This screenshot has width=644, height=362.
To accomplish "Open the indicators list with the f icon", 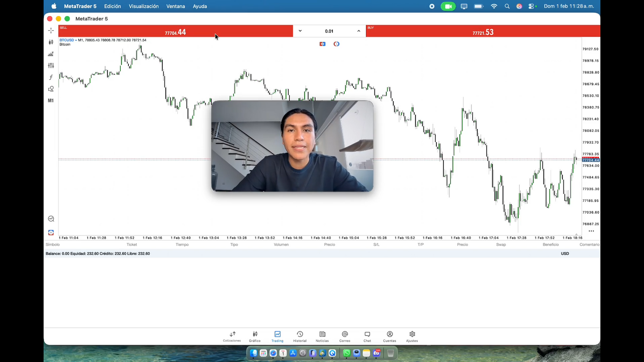I will (51, 77).
